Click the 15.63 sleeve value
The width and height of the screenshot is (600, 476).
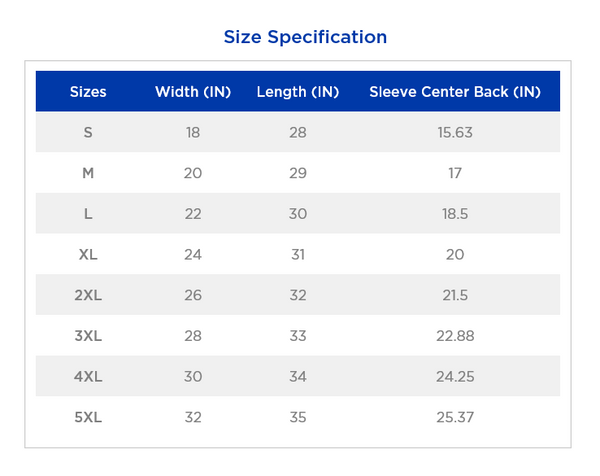455,132
